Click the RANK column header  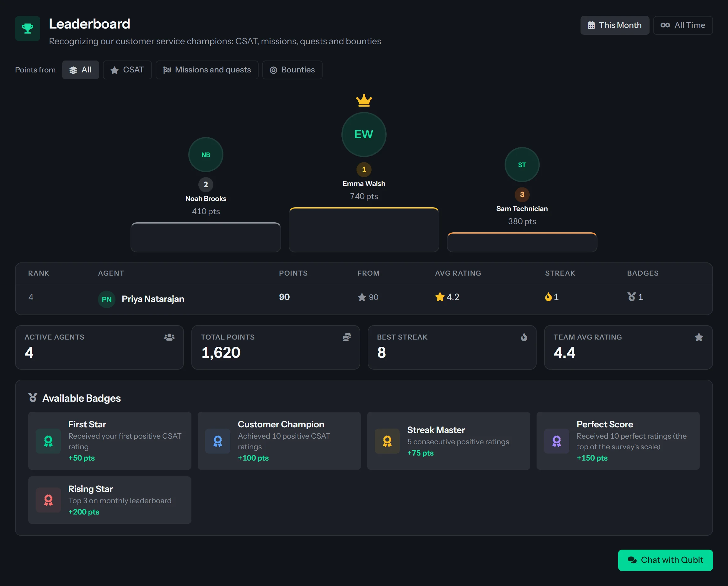(x=39, y=273)
